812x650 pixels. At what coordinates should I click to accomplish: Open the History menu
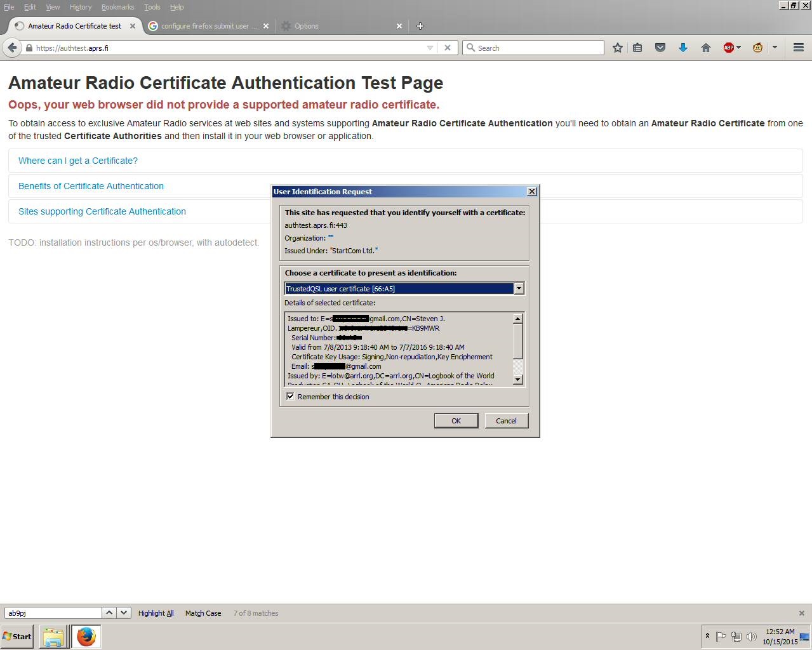[x=81, y=7]
